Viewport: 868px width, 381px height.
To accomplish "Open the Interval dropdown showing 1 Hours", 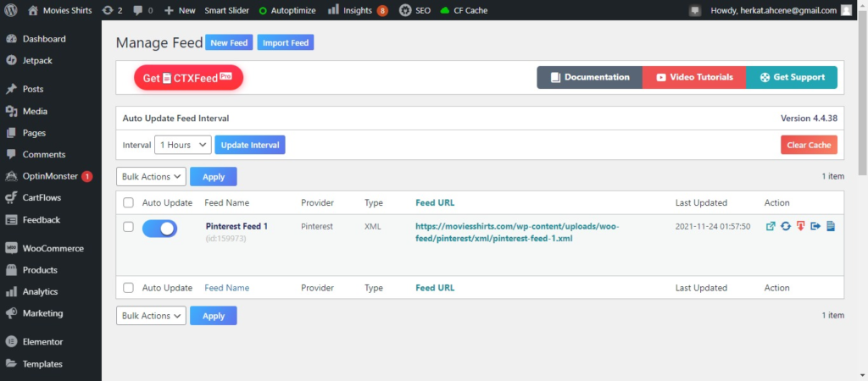I will pos(182,145).
